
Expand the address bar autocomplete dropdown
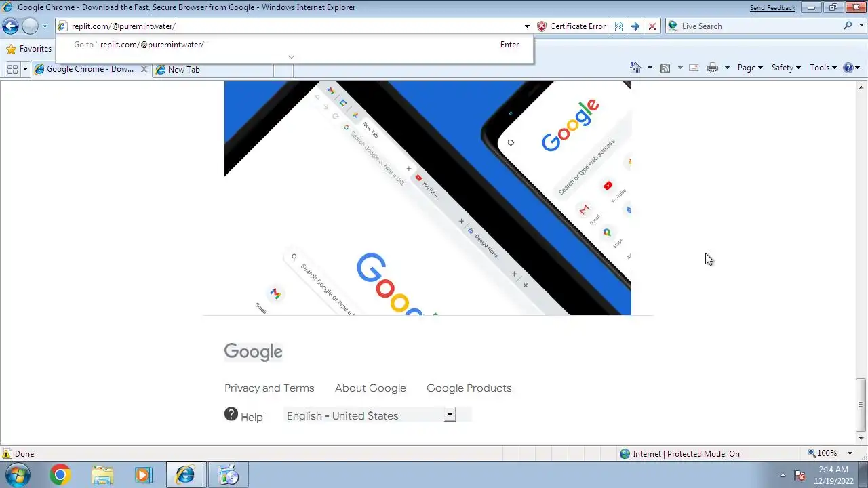527,26
